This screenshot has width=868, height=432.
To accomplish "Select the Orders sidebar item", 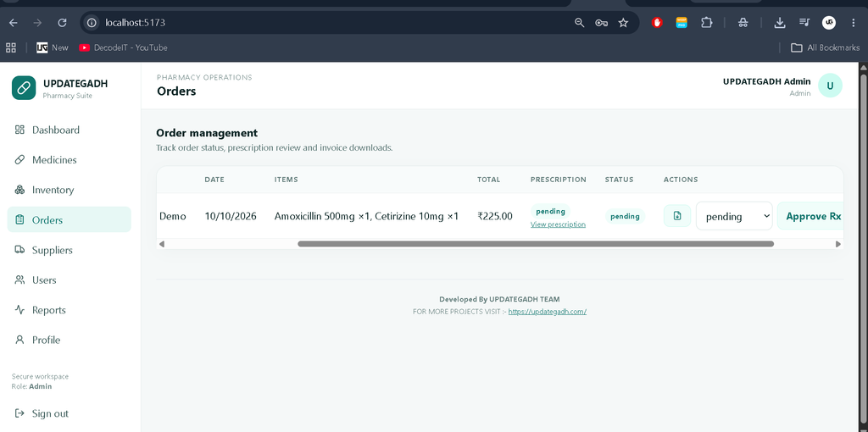I will (70, 219).
